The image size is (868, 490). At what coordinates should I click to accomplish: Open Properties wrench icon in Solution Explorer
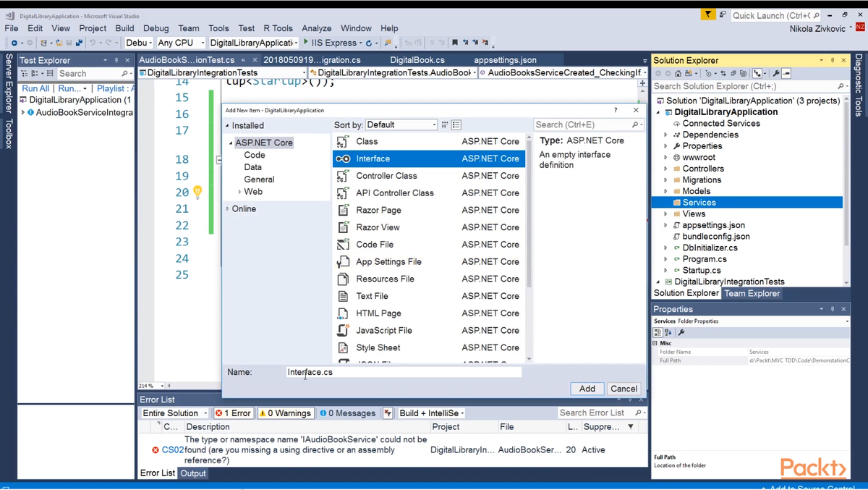[775, 73]
